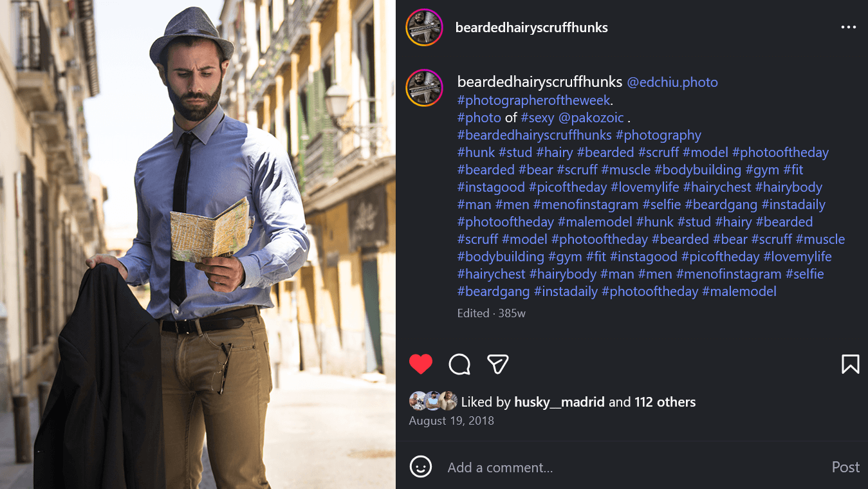Viewport: 868px width, 489px height.
Task: Save post with bookmark icon
Action: 850,364
